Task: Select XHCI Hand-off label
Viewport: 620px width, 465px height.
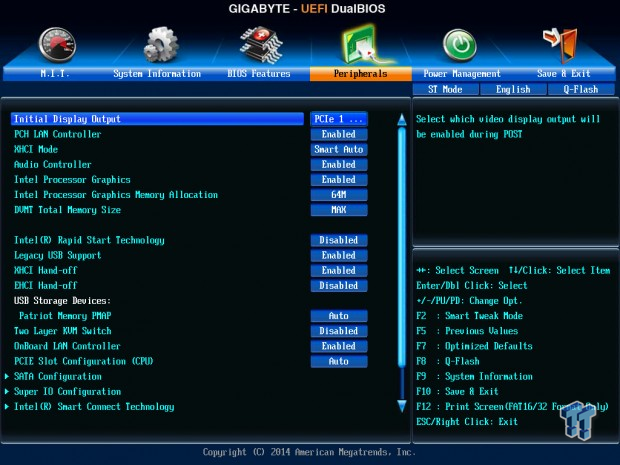Action: coord(45,270)
